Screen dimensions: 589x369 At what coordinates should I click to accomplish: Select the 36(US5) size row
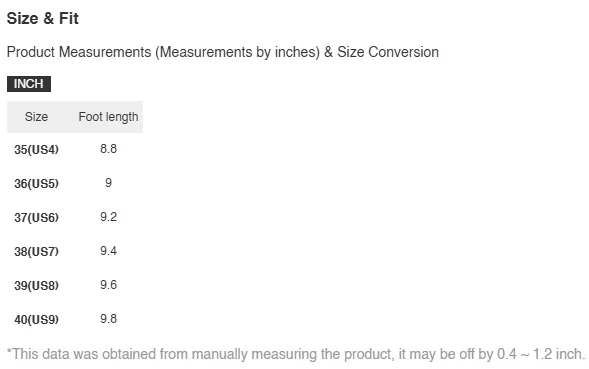tap(75, 183)
